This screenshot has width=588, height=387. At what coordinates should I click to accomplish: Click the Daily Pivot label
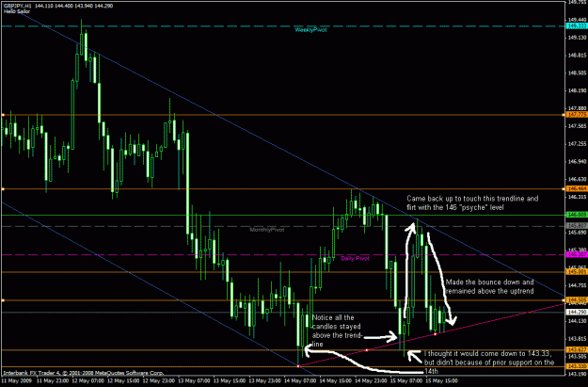[x=355, y=258]
